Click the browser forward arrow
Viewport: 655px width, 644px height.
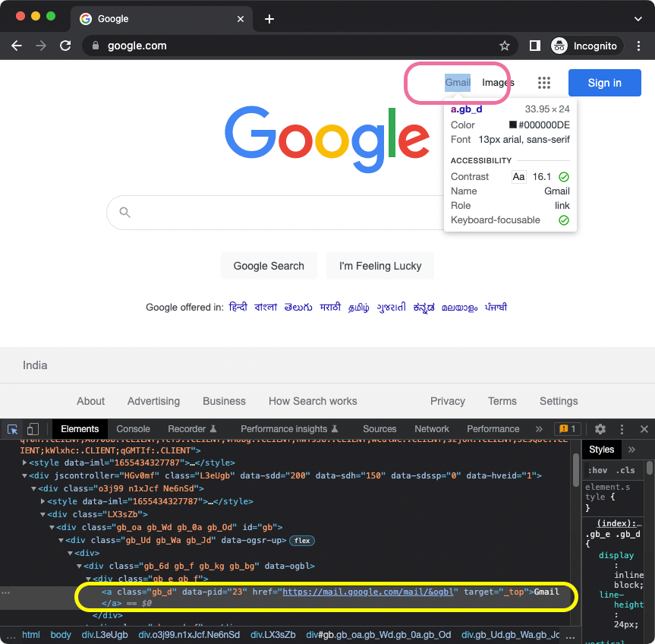pyautogui.click(x=41, y=46)
